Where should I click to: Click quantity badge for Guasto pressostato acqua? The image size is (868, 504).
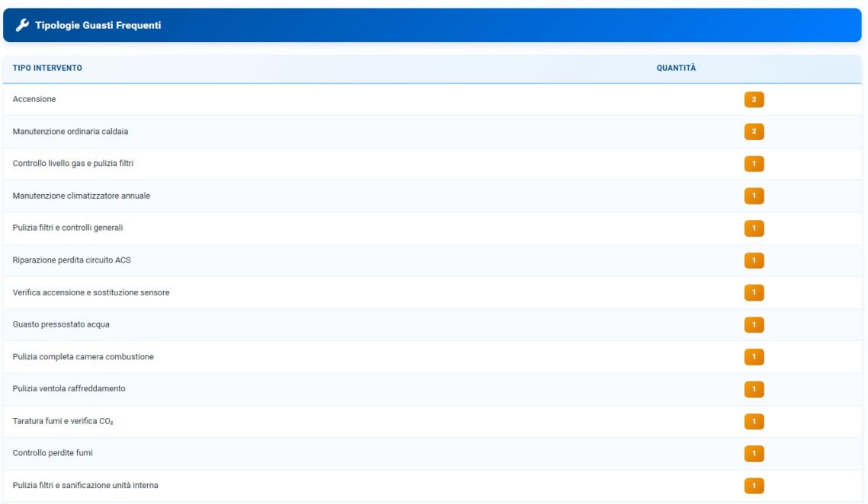pyautogui.click(x=754, y=325)
